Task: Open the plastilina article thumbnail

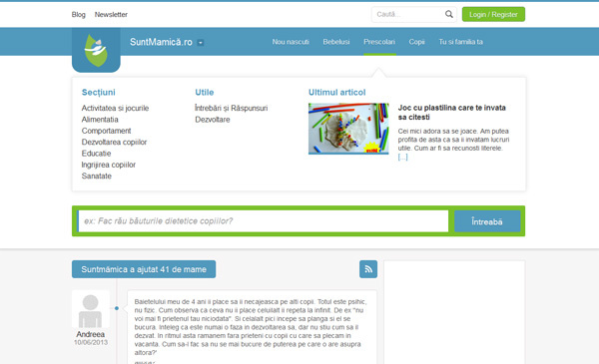Action: tap(348, 129)
